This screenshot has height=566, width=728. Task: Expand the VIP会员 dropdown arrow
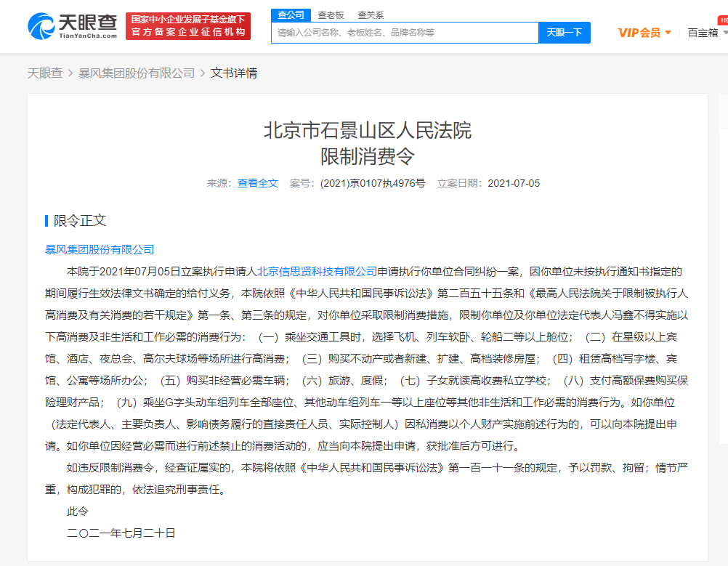[x=668, y=33]
